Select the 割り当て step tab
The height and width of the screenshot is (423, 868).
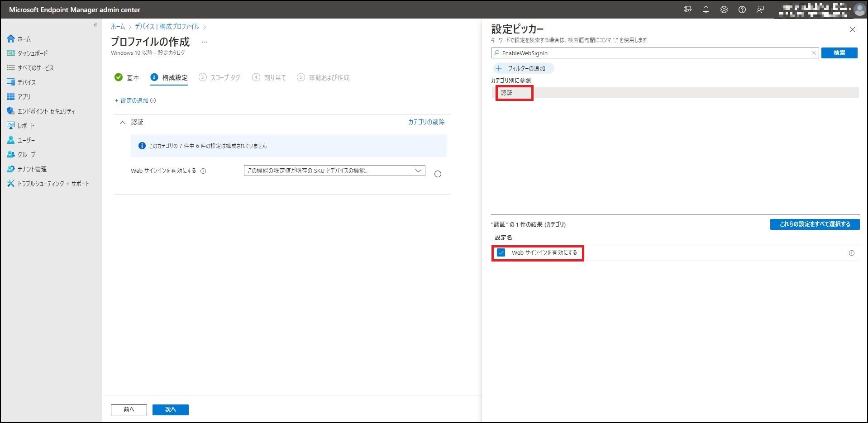coord(269,77)
